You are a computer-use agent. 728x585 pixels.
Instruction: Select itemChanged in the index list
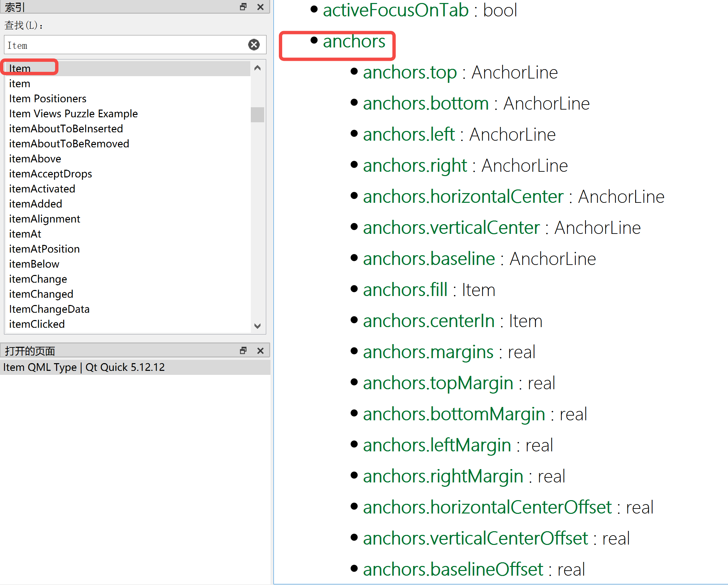tap(41, 294)
